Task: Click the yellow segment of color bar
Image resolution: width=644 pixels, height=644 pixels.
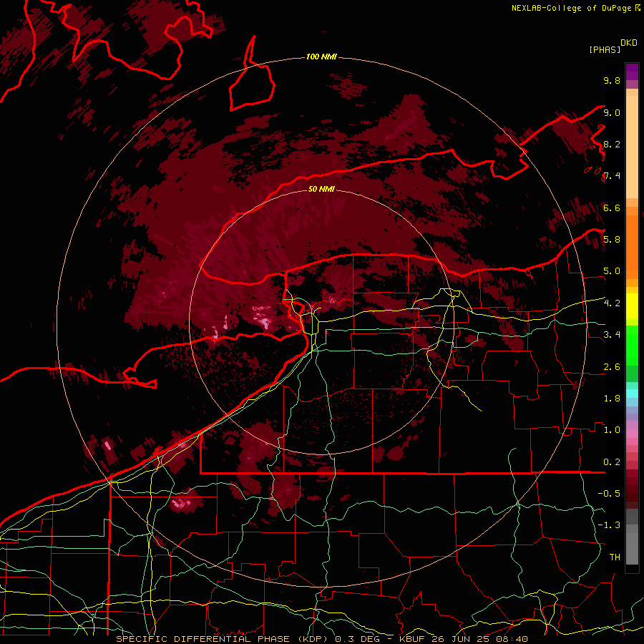Action: click(632, 306)
